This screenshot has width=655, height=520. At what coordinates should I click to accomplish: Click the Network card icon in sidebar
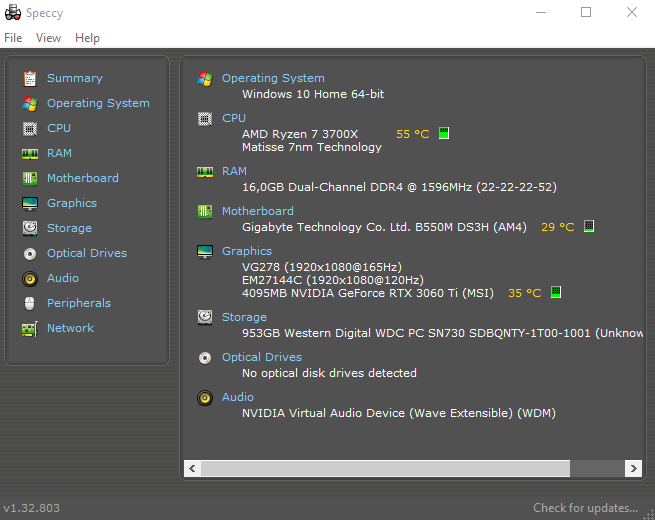[x=30, y=329]
